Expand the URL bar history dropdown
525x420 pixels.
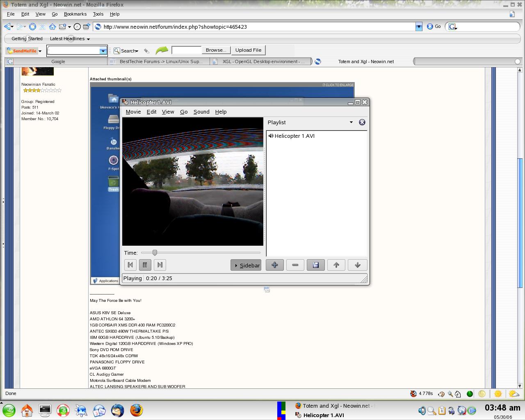click(419, 27)
